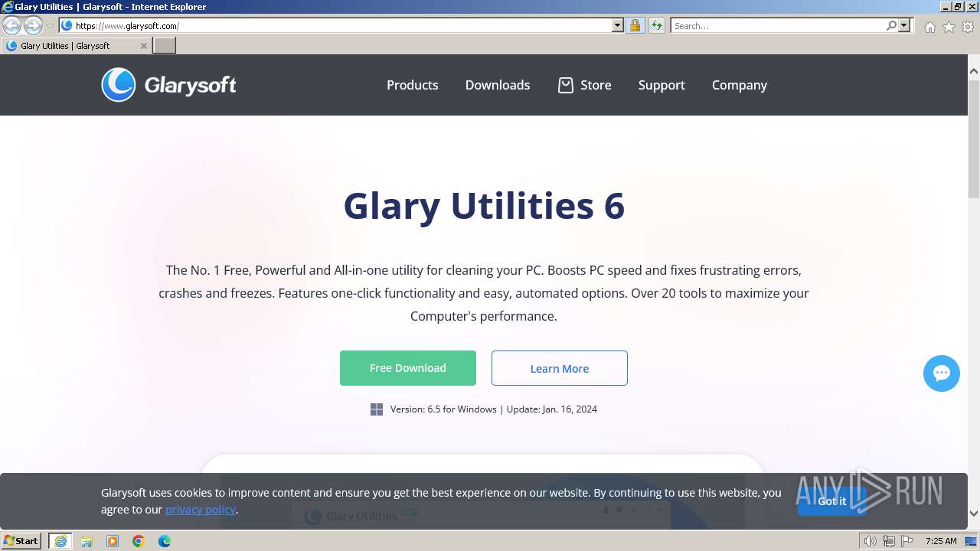Viewport: 980px width, 551px height.
Task: Close the Glary Utilities browser tab
Action: [143, 46]
